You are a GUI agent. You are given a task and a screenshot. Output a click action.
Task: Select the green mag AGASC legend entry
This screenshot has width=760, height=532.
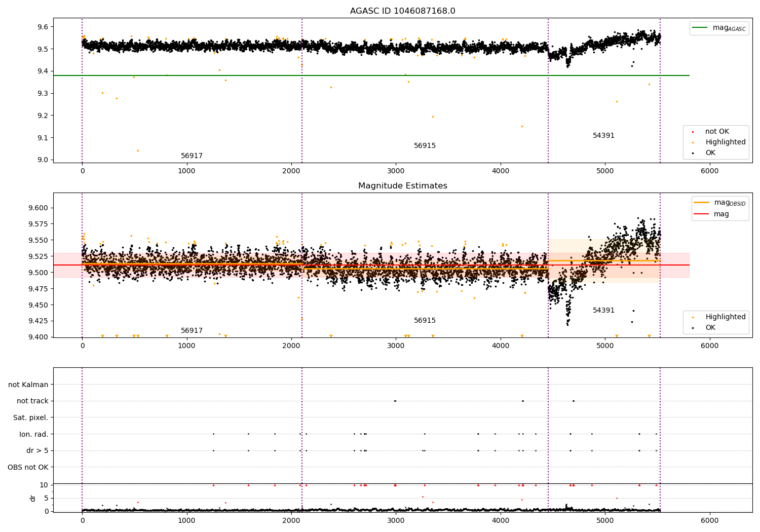719,28
